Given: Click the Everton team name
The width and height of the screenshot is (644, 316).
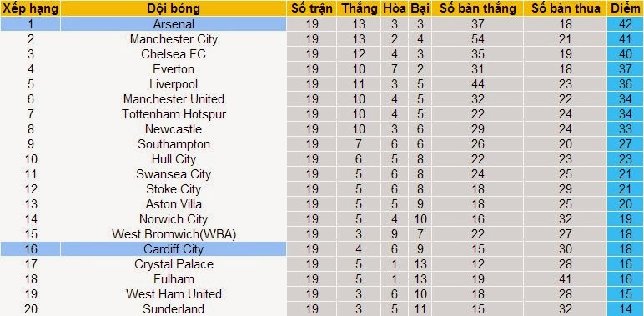Looking at the screenshot, I should coord(174,69).
